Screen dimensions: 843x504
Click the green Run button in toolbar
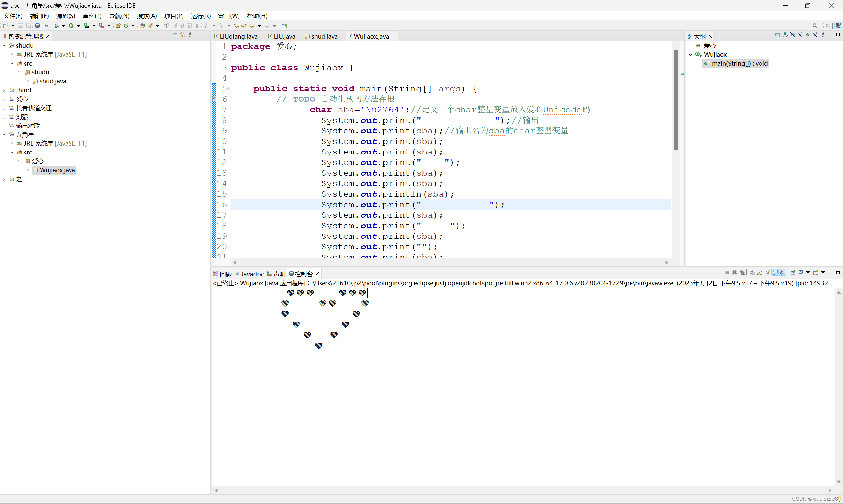click(71, 26)
